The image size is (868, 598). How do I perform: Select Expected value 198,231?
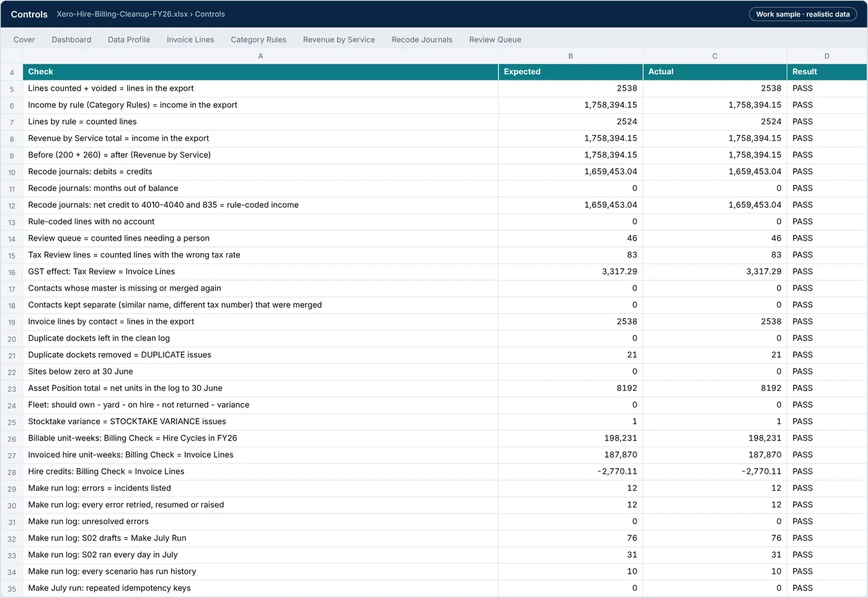[x=570, y=439]
